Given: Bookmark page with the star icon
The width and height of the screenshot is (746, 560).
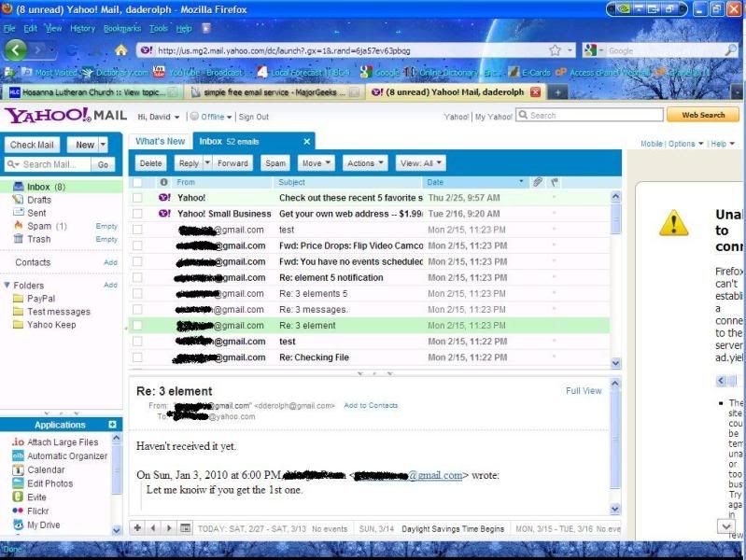Looking at the screenshot, I should point(555,50).
